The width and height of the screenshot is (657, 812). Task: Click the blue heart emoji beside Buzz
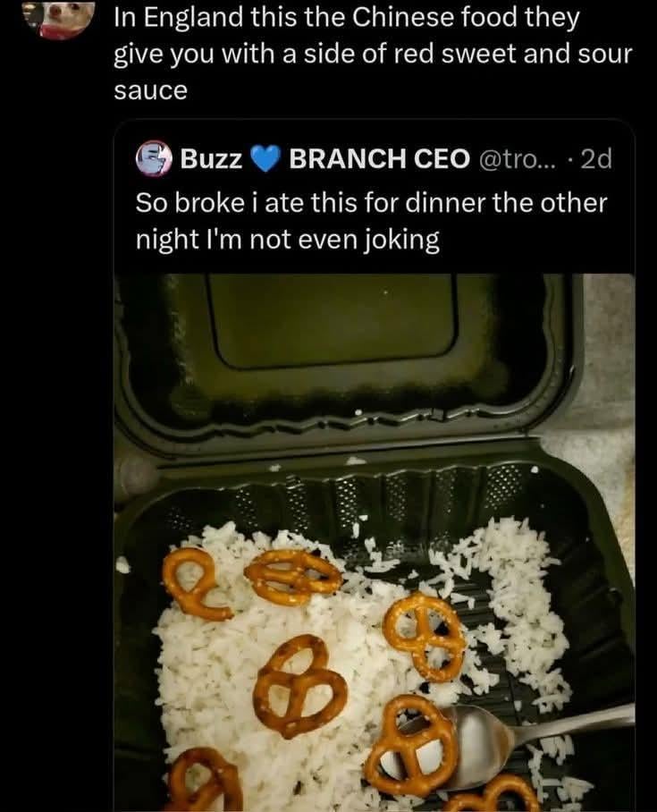click(x=264, y=158)
